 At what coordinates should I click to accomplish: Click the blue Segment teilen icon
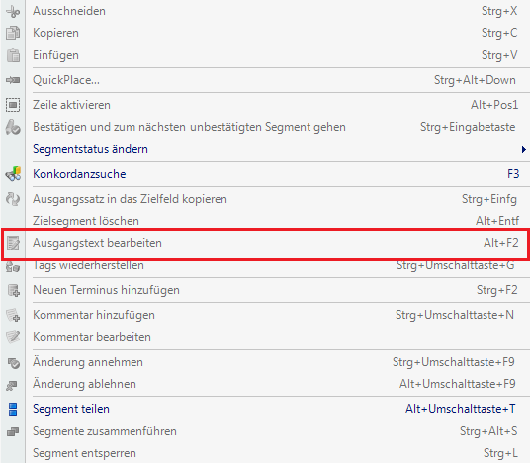[13, 409]
